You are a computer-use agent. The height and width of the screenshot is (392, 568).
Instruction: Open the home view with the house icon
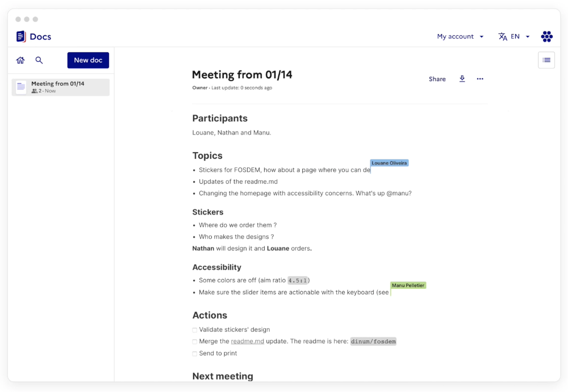click(20, 60)
